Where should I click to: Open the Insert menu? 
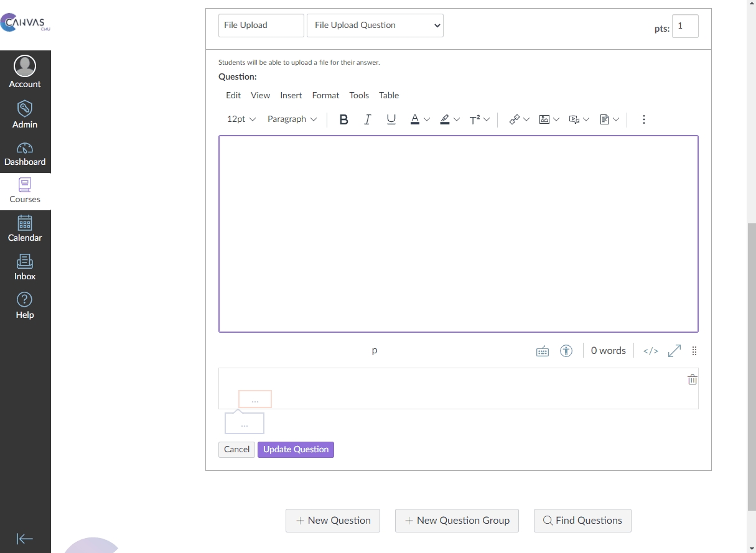click(291, 95)
